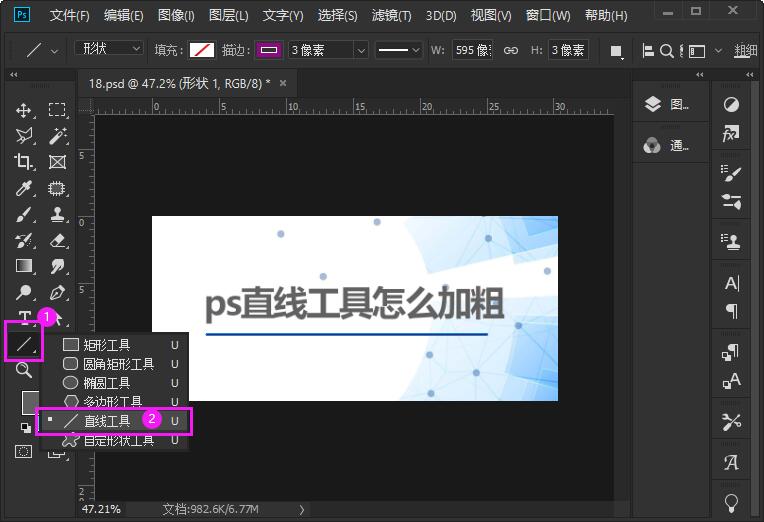This screenshot has width=764, height=522.
Task: Open the stroke line style dropdown
Action: 398,50
